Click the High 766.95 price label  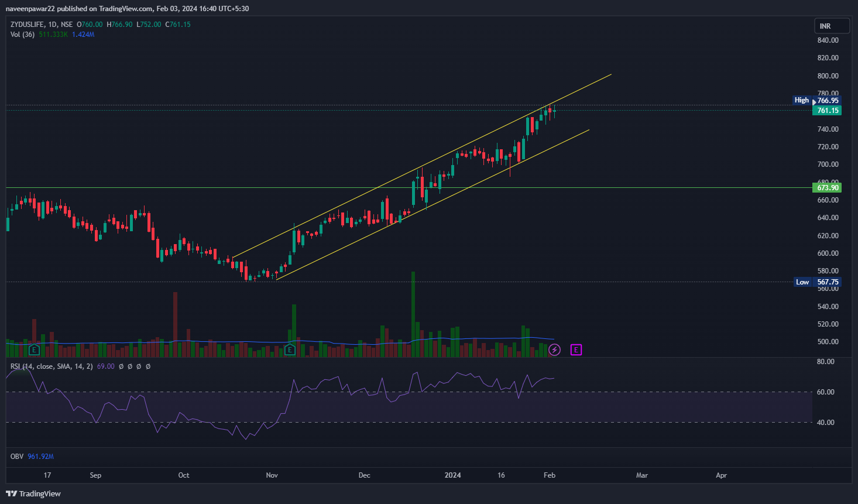point(817,101)
